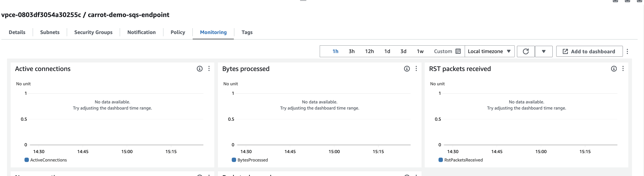Click the Add to dashboard button
The image size is (644, 176).
click(589, 51)
